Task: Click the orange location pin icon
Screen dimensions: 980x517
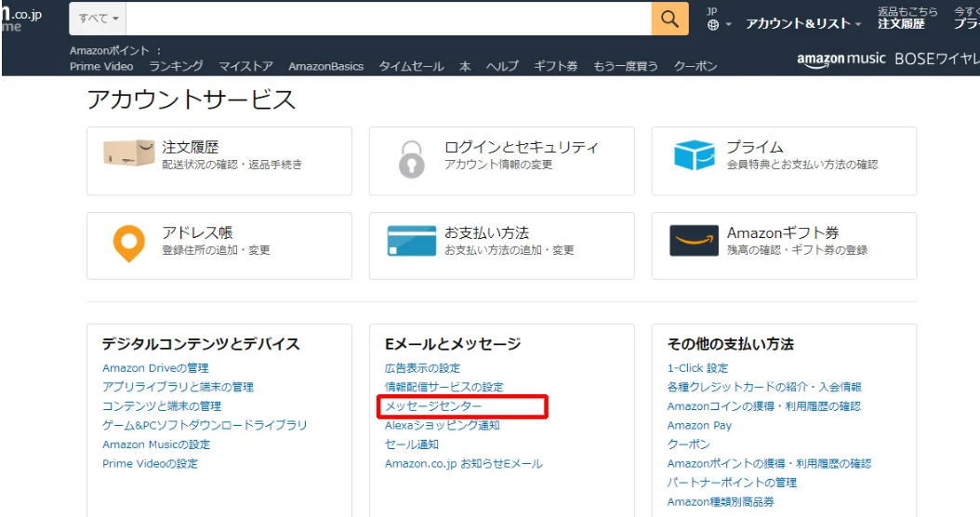Action: [x=128, y=244]
